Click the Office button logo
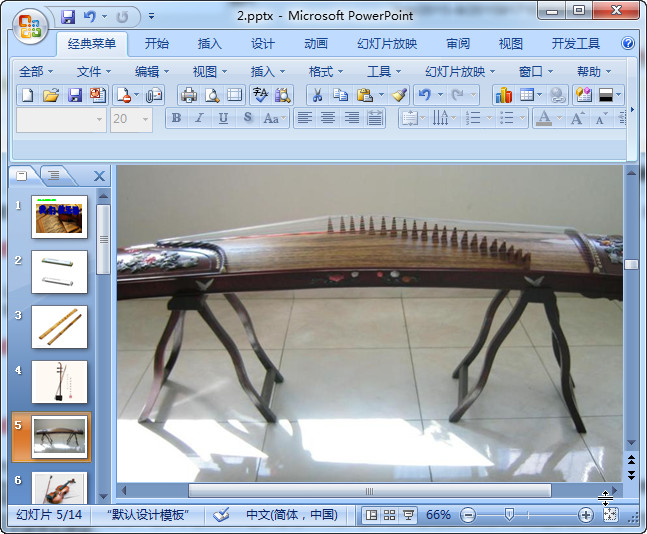Image resolution: width=647 pixels, height=534 pixels. pyautogui.click(x=30, y=26)
